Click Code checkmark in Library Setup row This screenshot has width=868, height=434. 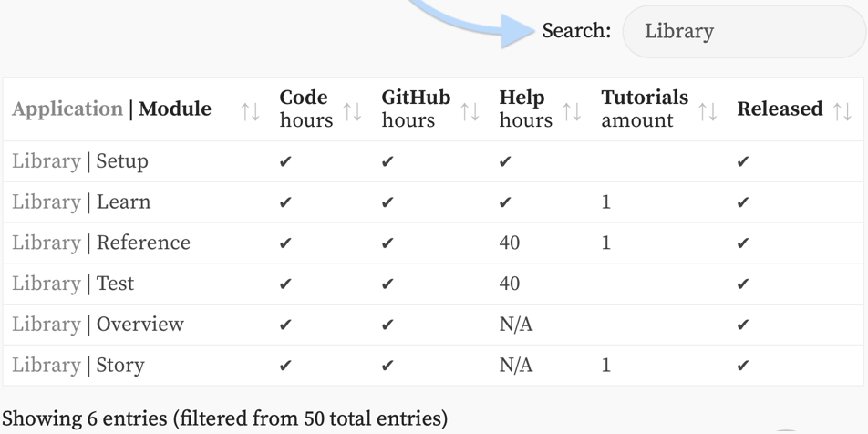point(285,162)
